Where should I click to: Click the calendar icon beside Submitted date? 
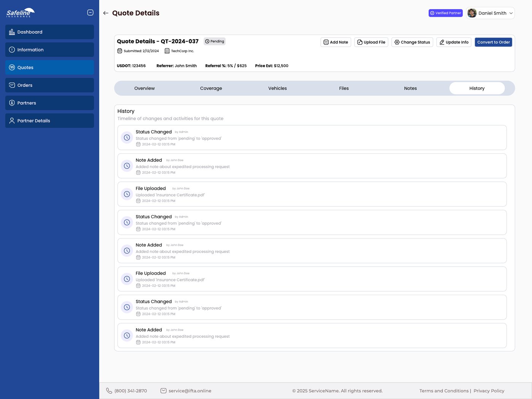pos(120,51)
